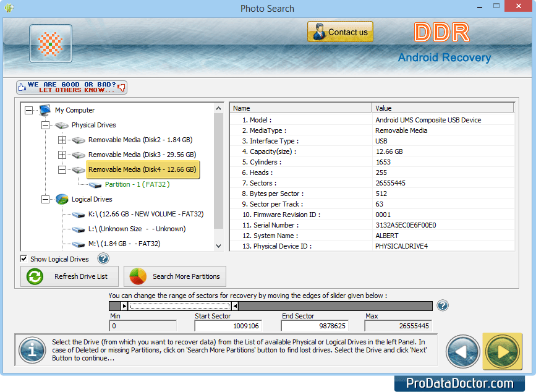Click the Physical Drives drive icon
Screen dimensions: 536x392
pos(62,126)
